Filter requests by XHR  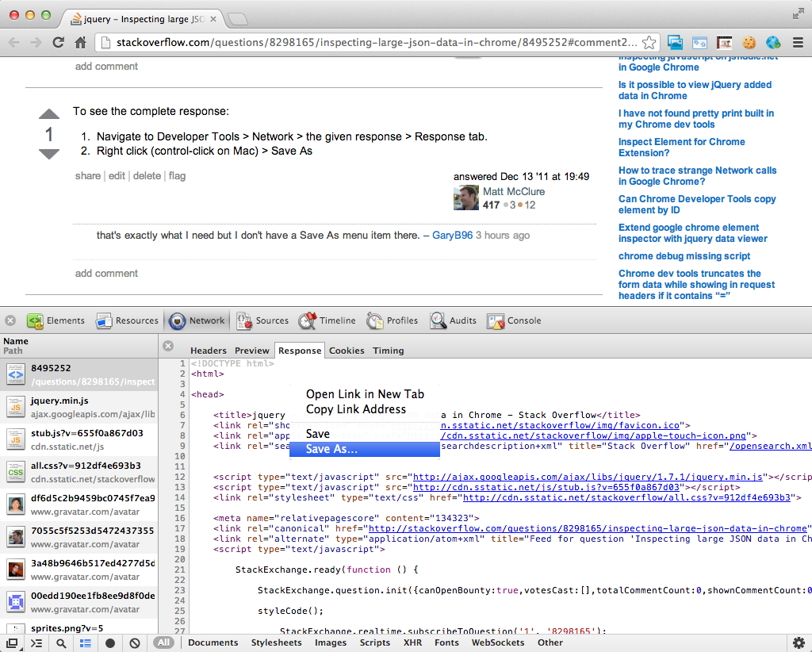[x=412, y=642]
